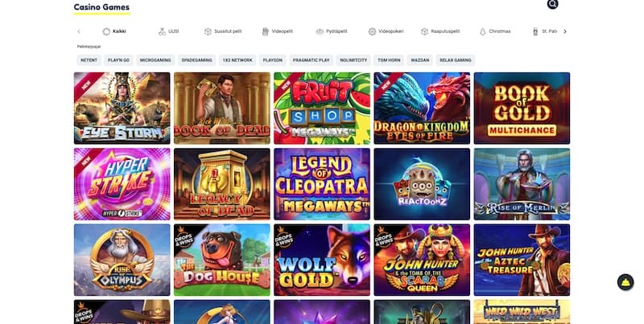
Task: Click the Casino Games heading
Action: click(101, 7)
